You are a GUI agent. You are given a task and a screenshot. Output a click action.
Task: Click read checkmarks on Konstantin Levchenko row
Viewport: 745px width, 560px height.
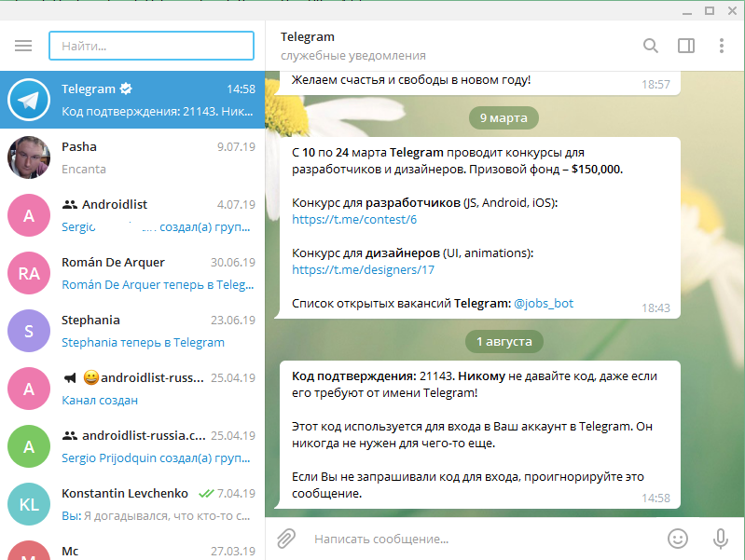206,494
